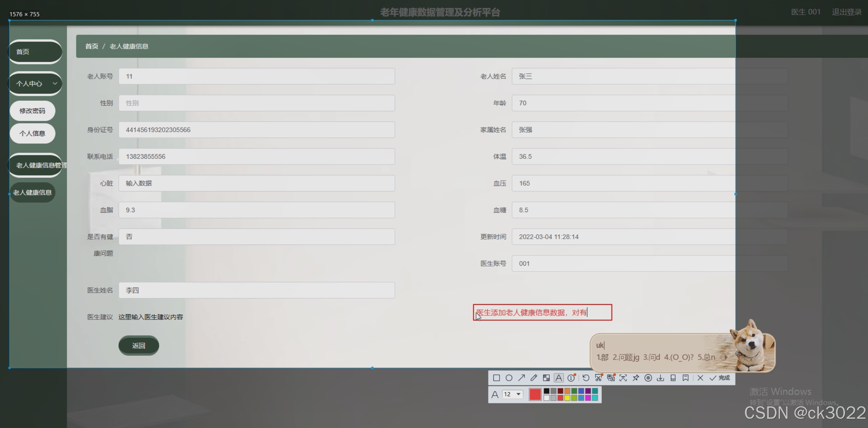868x428 pixels.
Task: Go to 首页 in the sidebar
Action: point(35,52)
